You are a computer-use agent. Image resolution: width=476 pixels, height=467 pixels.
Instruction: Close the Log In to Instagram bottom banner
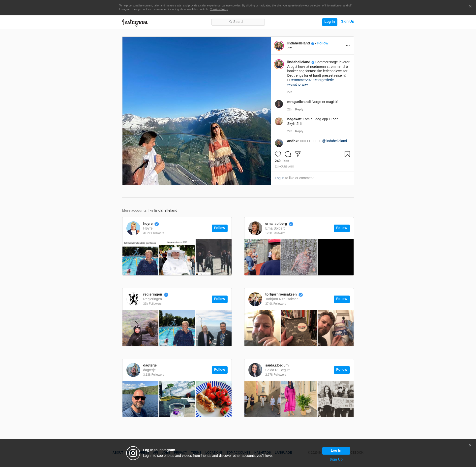(470, 445)
